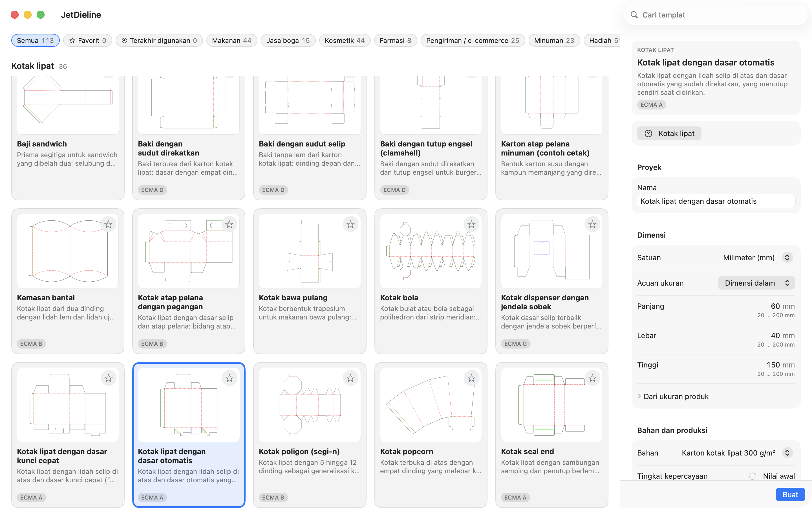
Task: Select the Semua 113 category
Action: click(x=36, y=41)
